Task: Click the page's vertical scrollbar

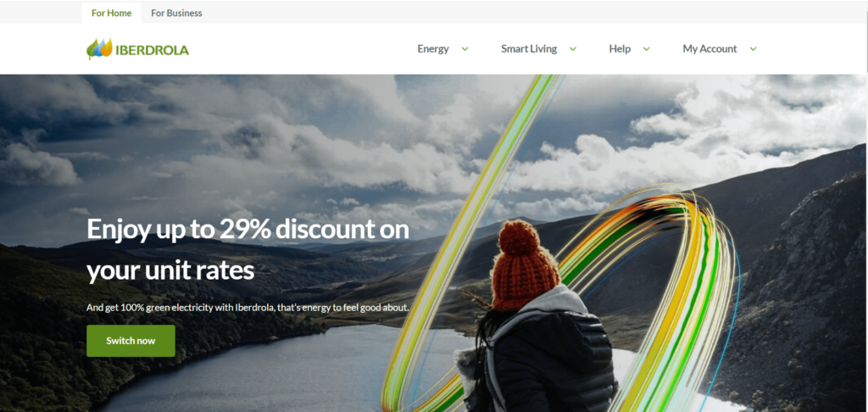Action: point(865,206)
